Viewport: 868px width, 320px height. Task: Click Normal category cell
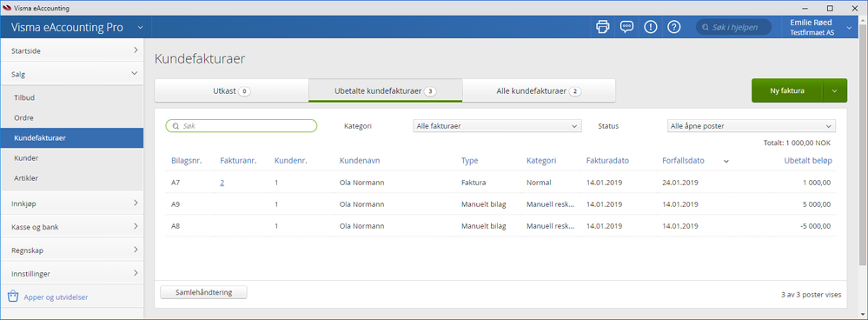click(538, 183)
